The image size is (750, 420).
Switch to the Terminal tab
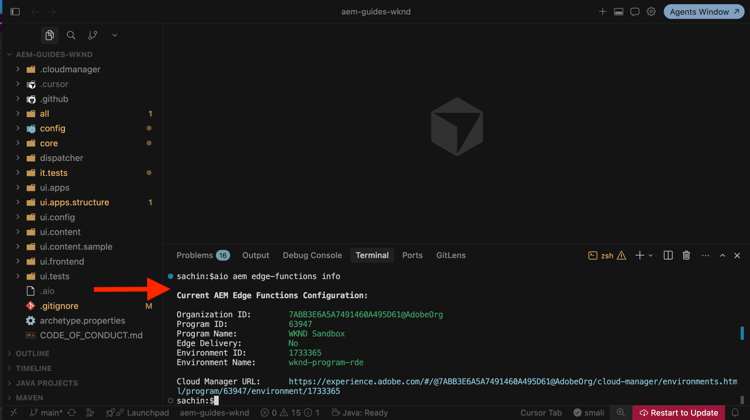(372, 255)
